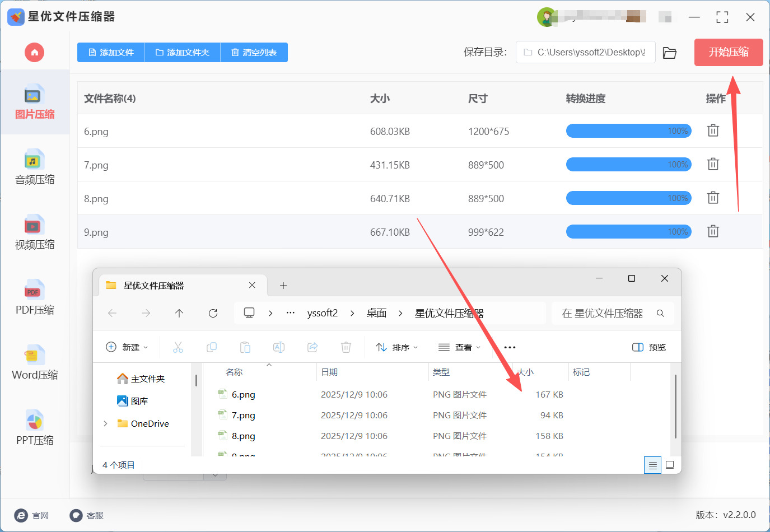
Task: Toggle the Explorer preview pane
Action: (x=648, y=347)
